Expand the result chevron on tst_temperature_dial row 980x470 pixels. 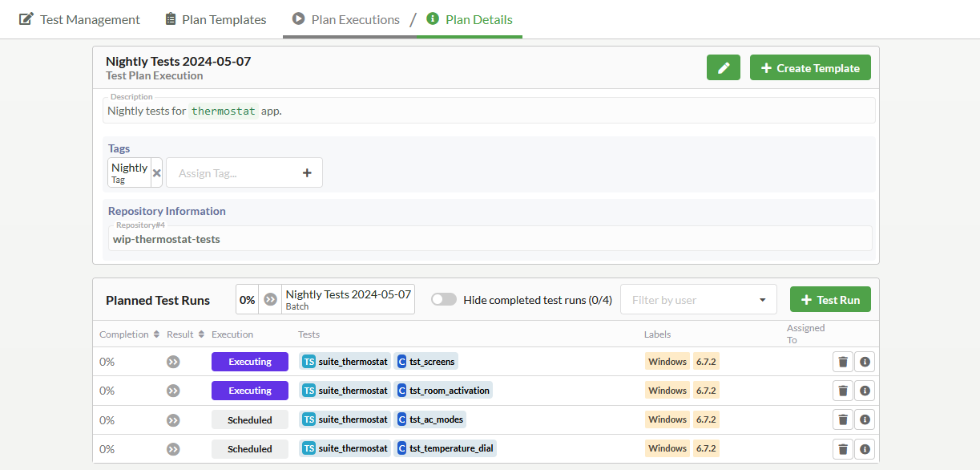pos(173,448)
